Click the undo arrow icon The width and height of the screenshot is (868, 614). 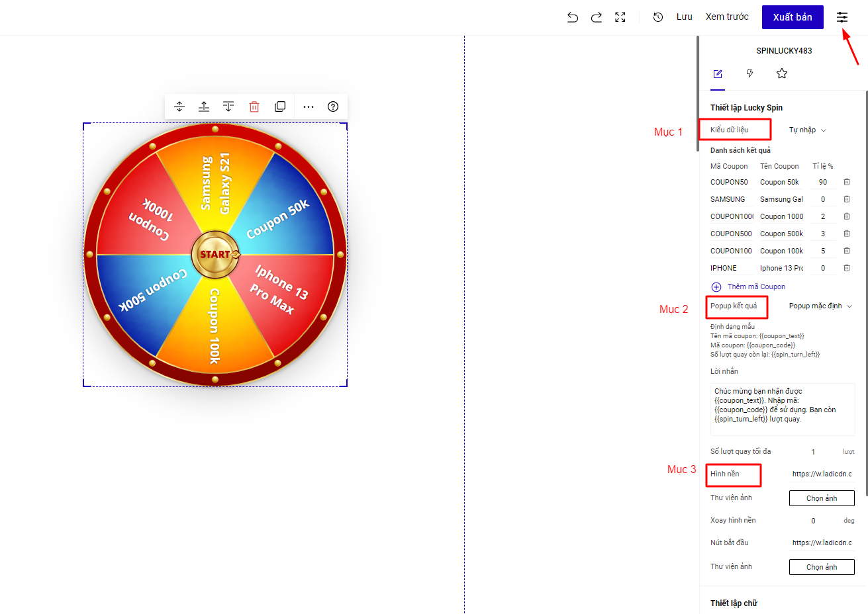(x=573, y=17)
